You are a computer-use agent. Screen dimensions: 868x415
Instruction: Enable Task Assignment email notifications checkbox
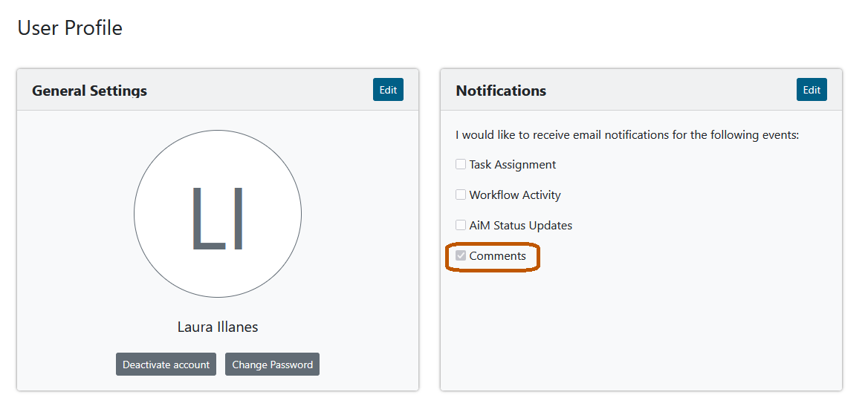pyautogui.click(x=461, y=164)
